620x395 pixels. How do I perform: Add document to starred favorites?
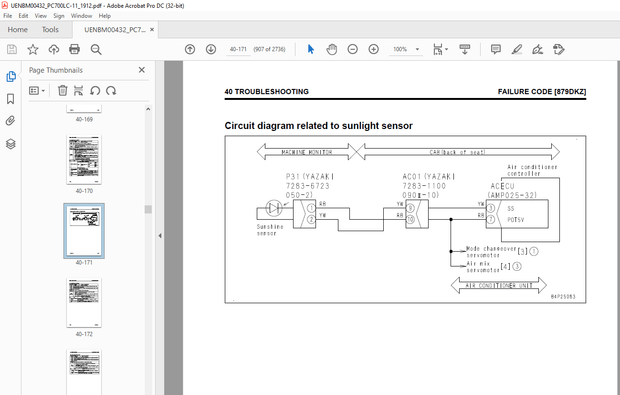click(x=33, y=49)
